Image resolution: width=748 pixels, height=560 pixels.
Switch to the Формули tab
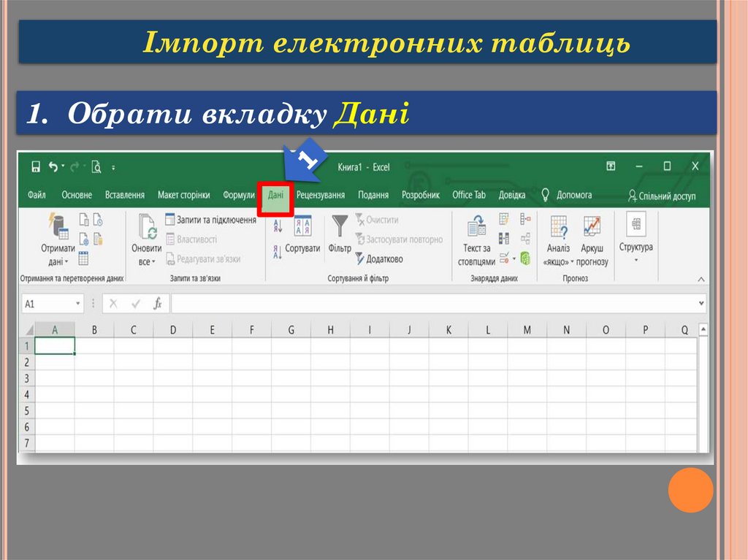(239, 195)
